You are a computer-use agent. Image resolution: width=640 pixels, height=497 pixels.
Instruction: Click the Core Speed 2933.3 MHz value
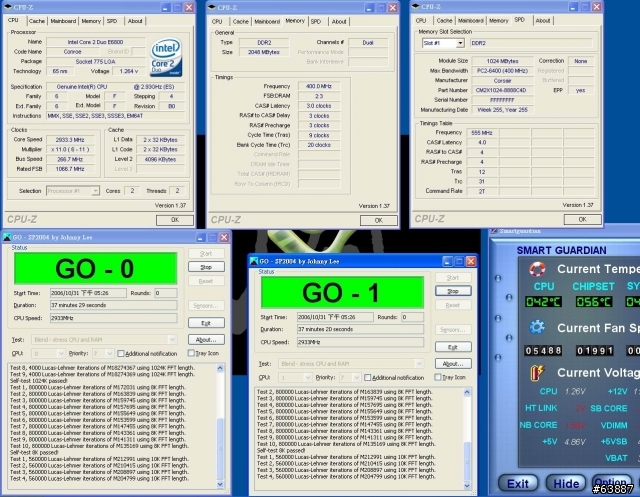[x=70, y=140]
